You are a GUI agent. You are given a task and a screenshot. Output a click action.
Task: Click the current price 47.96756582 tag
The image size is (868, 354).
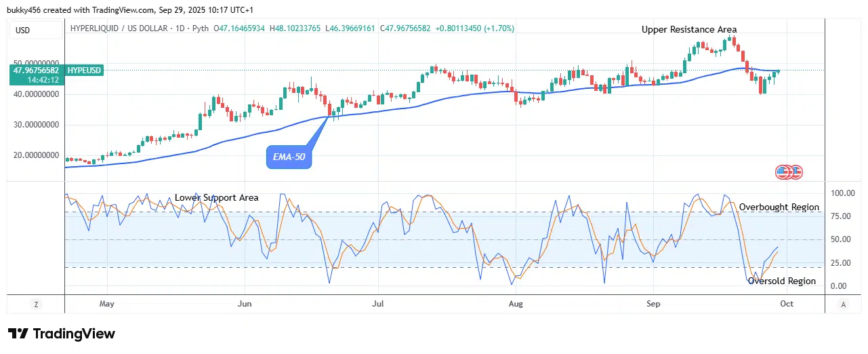(x=35, y=70)
